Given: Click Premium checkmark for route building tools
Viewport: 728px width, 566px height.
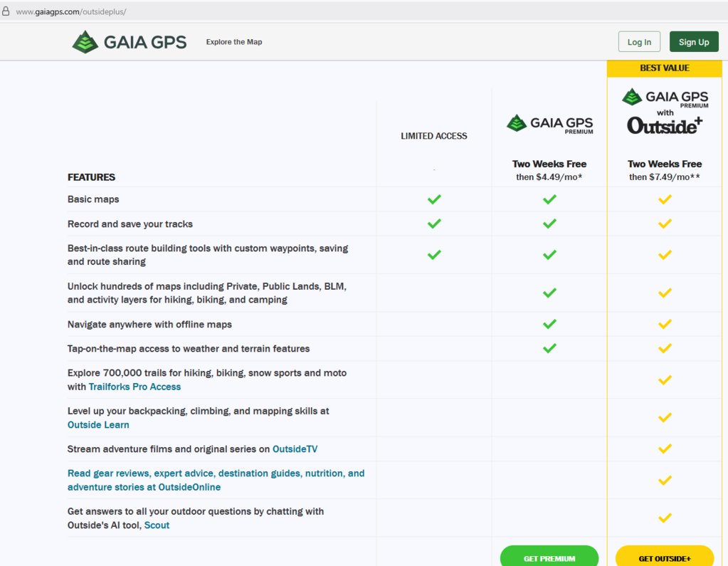Looking at the screenshot, I should (x=549, y=255).
